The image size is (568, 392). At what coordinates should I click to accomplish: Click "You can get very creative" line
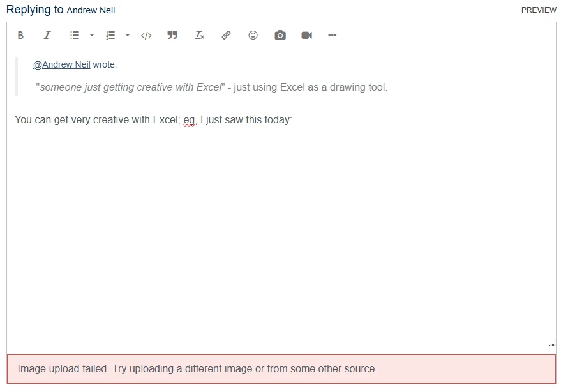point(153,120)
